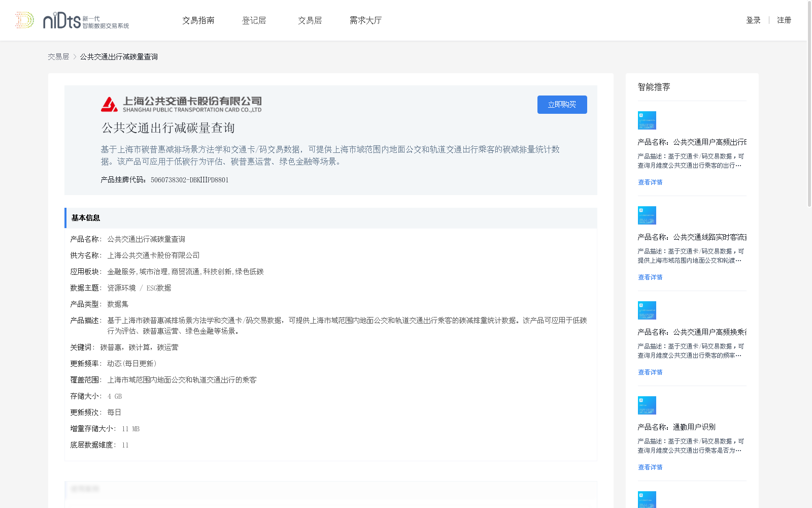Screen dimensions: 812x508
Task: Click recommendation title 公共交通用户高频换乘
Action: 692,332
